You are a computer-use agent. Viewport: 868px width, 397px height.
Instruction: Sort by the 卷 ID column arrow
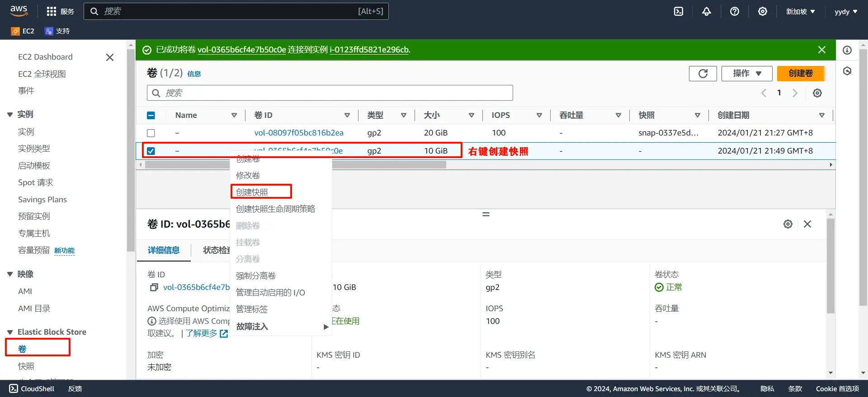347,116
